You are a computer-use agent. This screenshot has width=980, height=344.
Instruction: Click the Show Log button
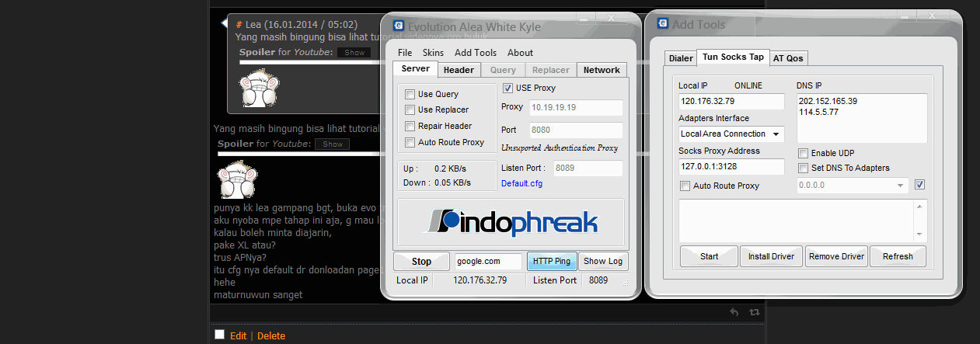pyautogui.click(x=603, y=262)
